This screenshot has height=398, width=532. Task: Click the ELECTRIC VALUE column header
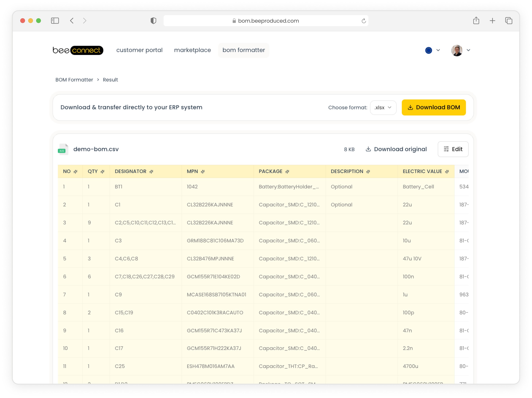pyautogui.click(x=426, y=172)
